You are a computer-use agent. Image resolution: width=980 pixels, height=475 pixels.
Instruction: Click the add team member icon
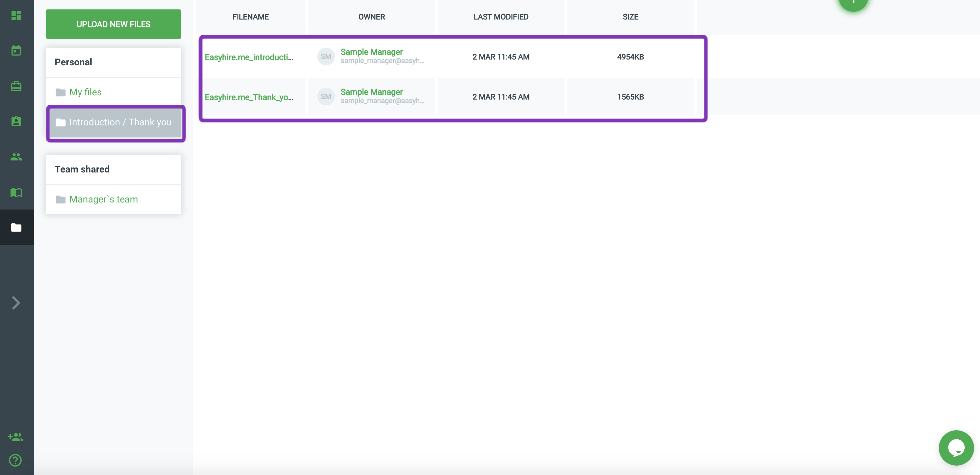click(15, 437)
